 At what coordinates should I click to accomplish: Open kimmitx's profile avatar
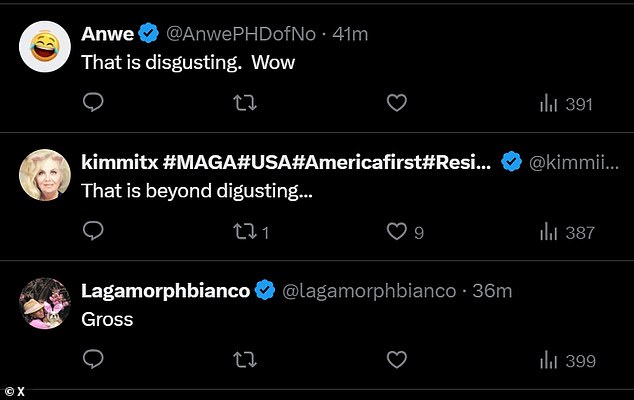[45, 173]
